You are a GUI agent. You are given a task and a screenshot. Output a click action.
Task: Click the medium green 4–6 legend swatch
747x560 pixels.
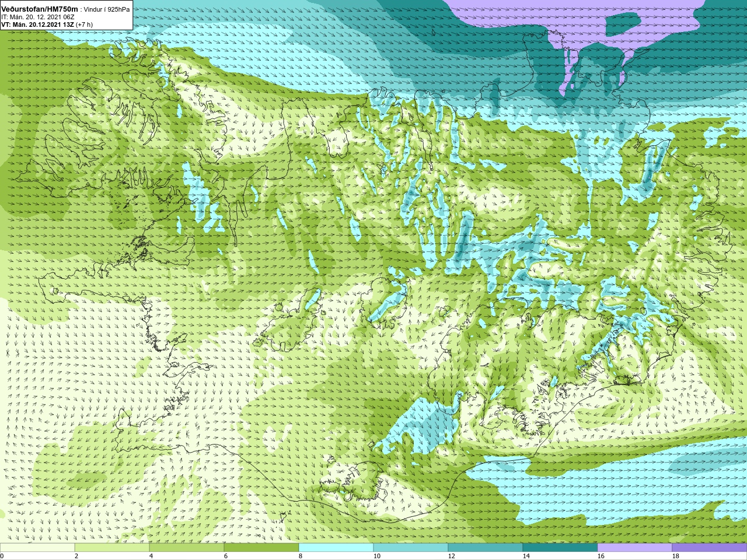[187, 548]
